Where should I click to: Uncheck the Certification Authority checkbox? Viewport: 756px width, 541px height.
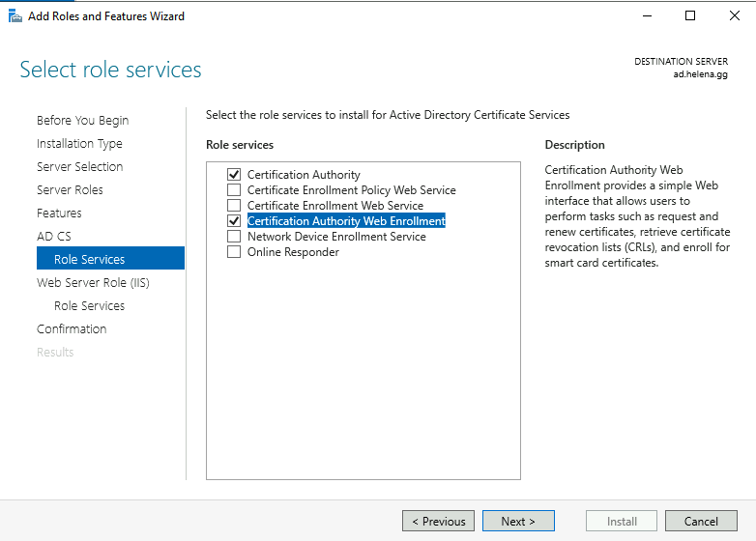click(233, 175)
